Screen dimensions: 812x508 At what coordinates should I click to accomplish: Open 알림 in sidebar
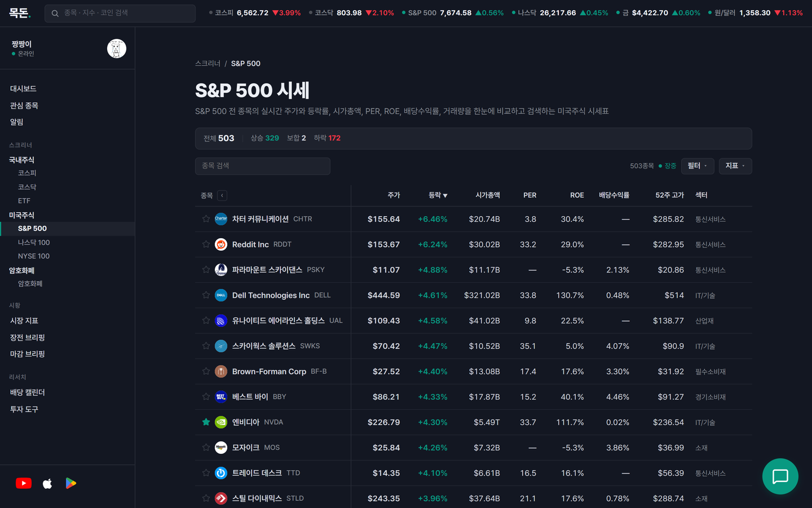tap(17, 122)
